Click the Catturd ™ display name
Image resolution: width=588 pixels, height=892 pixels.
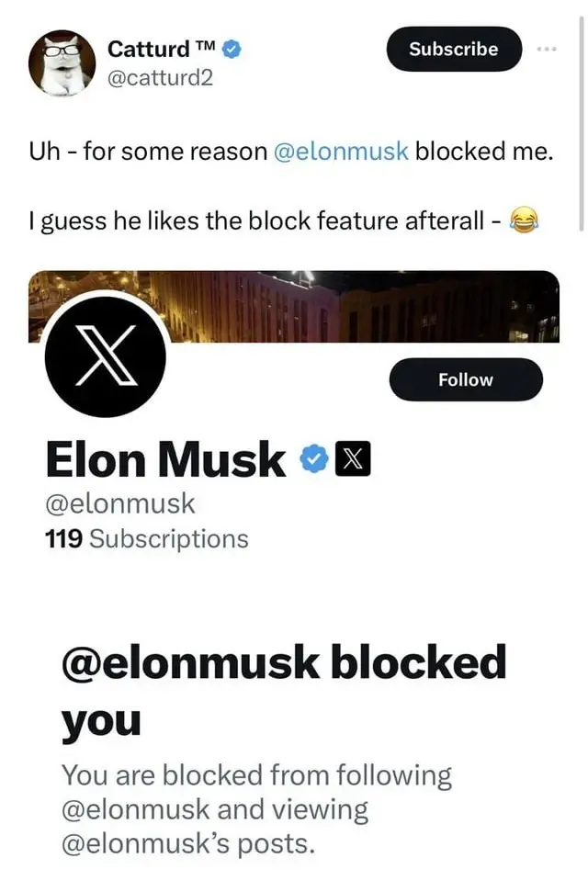(161, 50)
